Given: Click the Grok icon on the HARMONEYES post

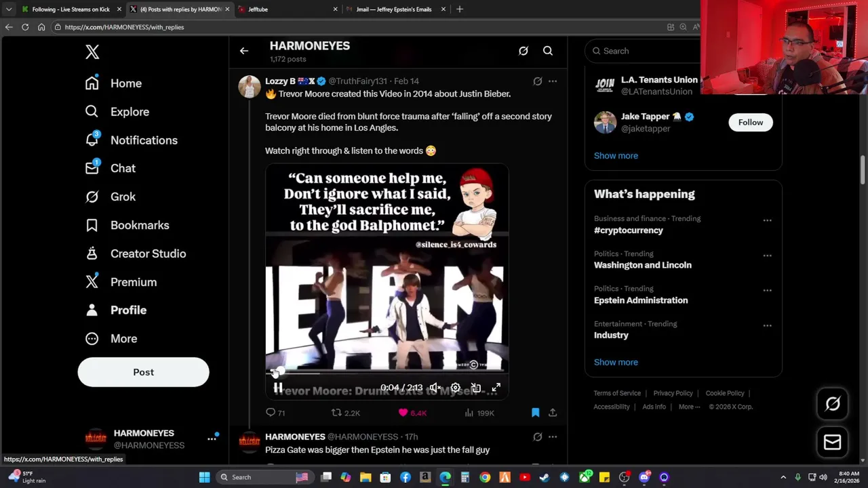Looking at the screenshot, I should click(538, 437).
